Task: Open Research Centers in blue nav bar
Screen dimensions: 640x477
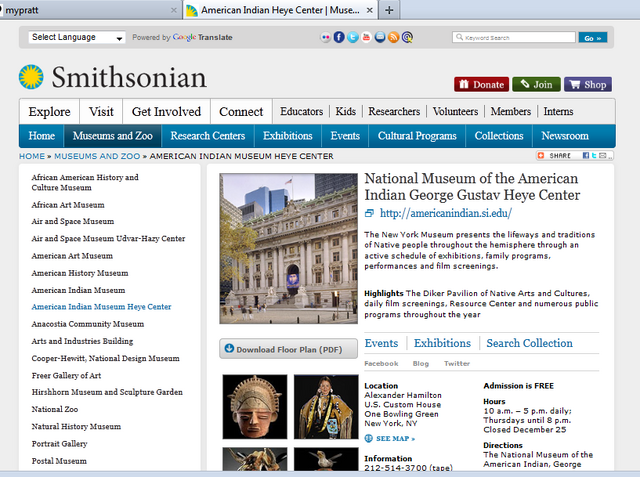Action: pos(208,136)
